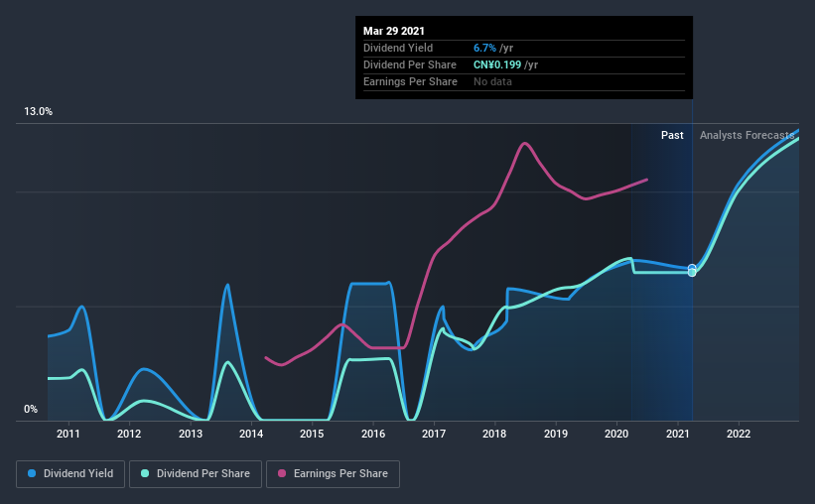Image resolution: width=815 pixels, height=504 pixels.
Task: Select the 2022 label on the x-axis
Action: [x=739, y=434]
